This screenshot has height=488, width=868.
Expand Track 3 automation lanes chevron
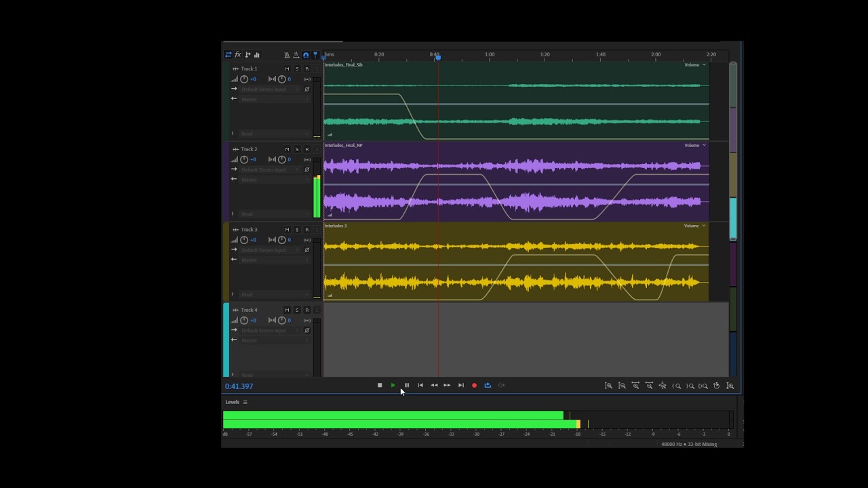tap(233, 294)
